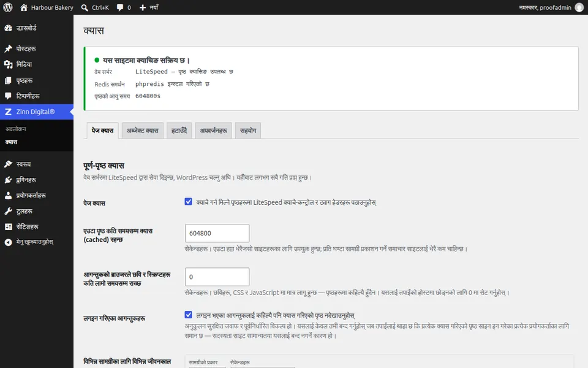Screen dimensions: 588x368
Task: Click the क्यास page title
Action: tap(94, 31)
